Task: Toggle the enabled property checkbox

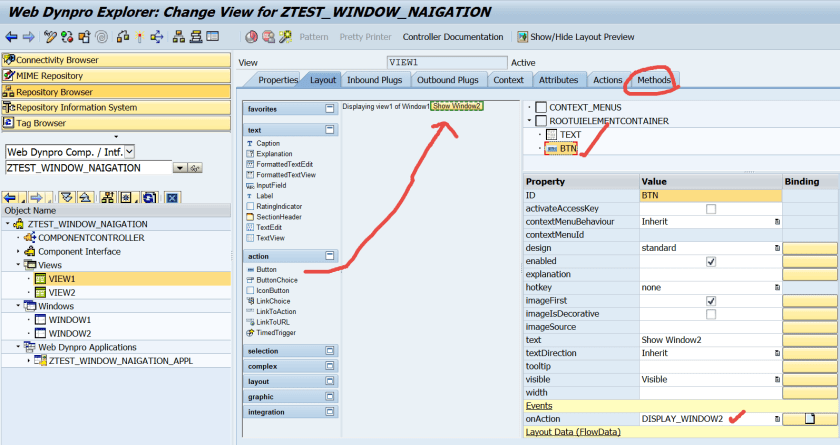Action: pos(711,261)
